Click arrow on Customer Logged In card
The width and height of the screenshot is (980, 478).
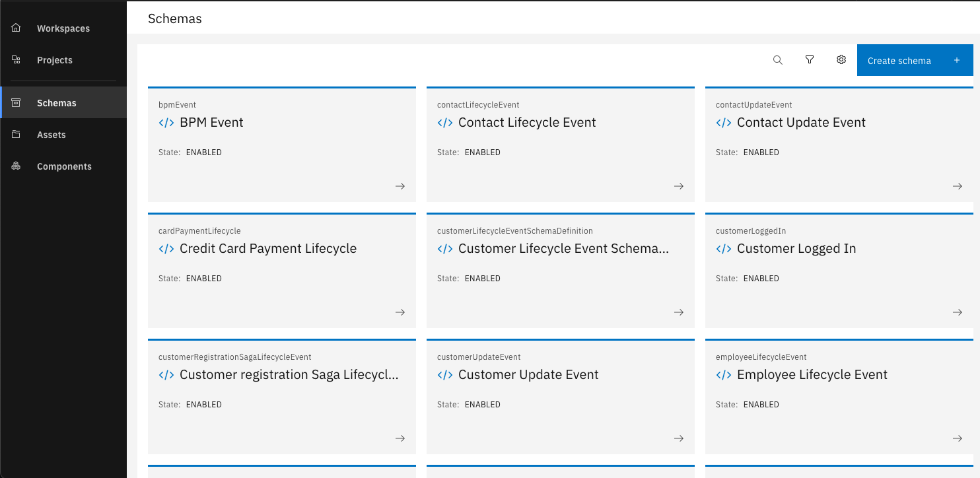click(x=957, y=312)
